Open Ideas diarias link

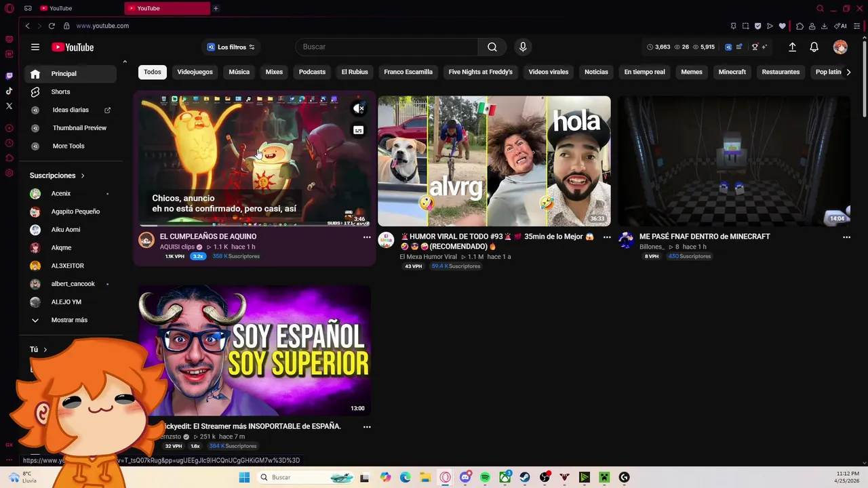71,110
